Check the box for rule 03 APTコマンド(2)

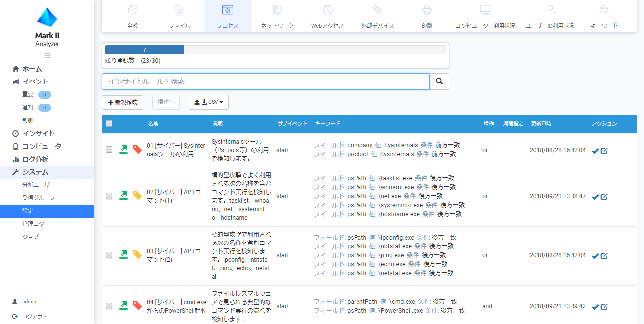coord(109,255)
